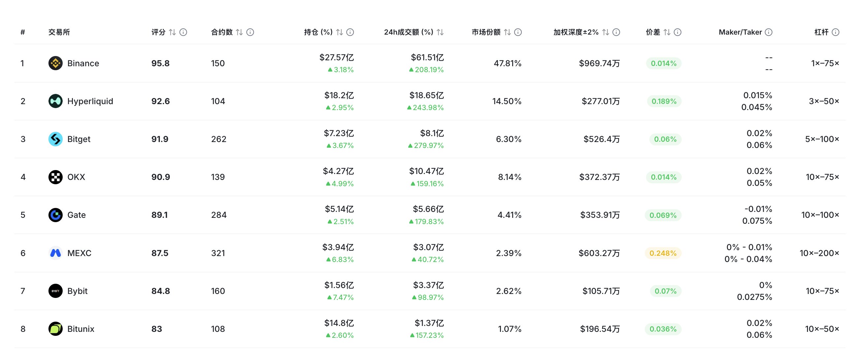868x350 pixels.
Task: Click Bitunix open interest $14.8亿
Action: pyautogui.click(x=339, y=323)
